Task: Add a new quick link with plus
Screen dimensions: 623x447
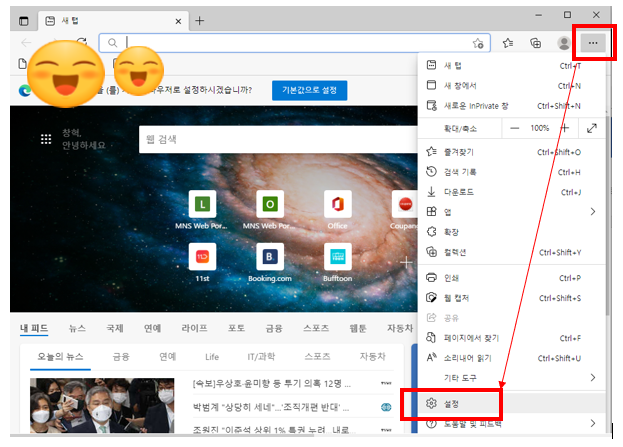Action: pos(406,262)
